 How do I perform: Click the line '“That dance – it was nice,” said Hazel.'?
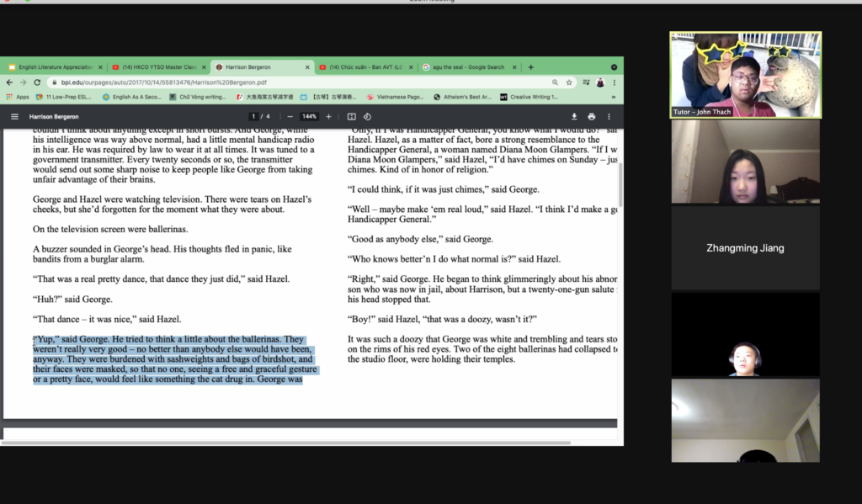click(107, 319)
